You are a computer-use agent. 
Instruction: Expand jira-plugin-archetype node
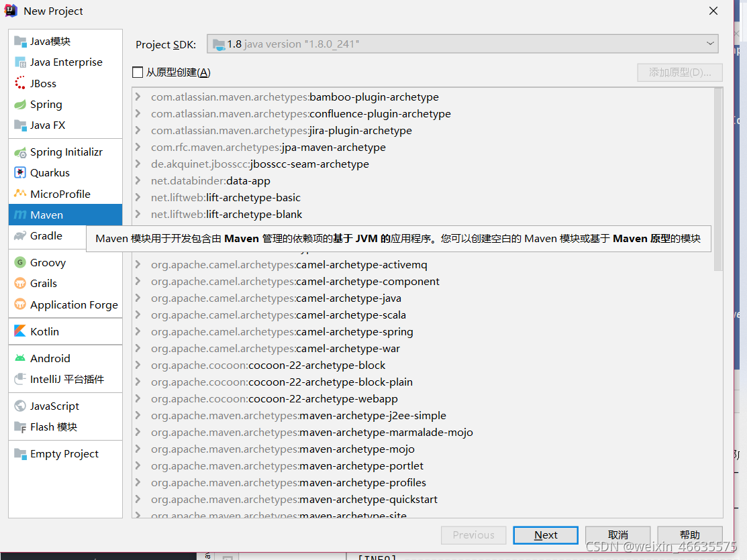click(138, 130)
